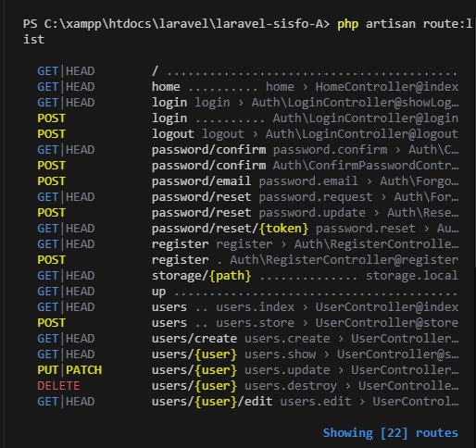This screenshot has width=476, height=448.
Task: Click the 'GET|HEAD' label on the 'up' row
Action: pos(66,292)
